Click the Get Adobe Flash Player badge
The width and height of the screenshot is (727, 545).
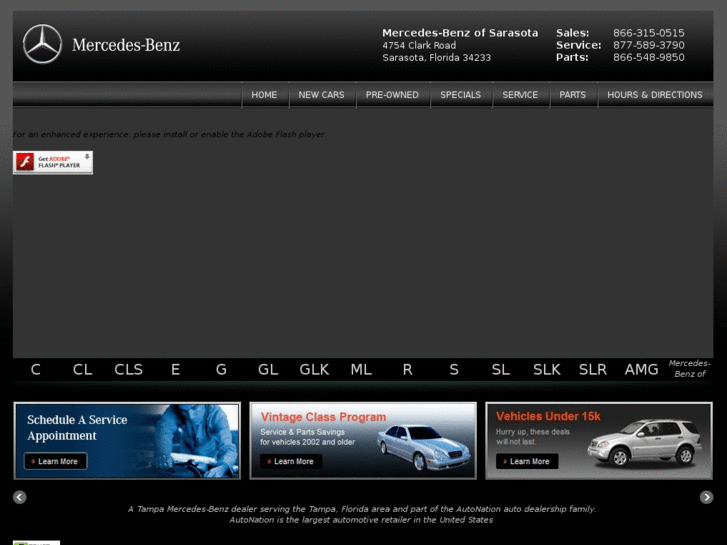click(53, 162)
